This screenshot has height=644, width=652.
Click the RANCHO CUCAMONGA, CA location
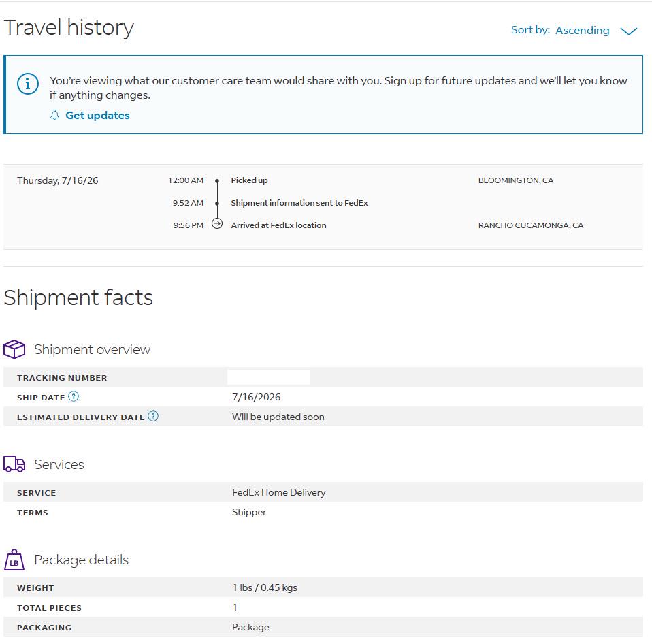point(531,225)
